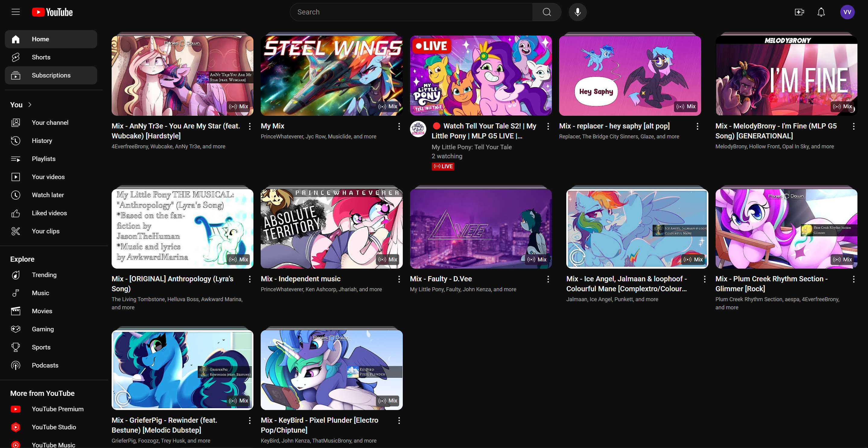868x448 pixels.
Task: Open the Create video button
Action: (799, 12)
